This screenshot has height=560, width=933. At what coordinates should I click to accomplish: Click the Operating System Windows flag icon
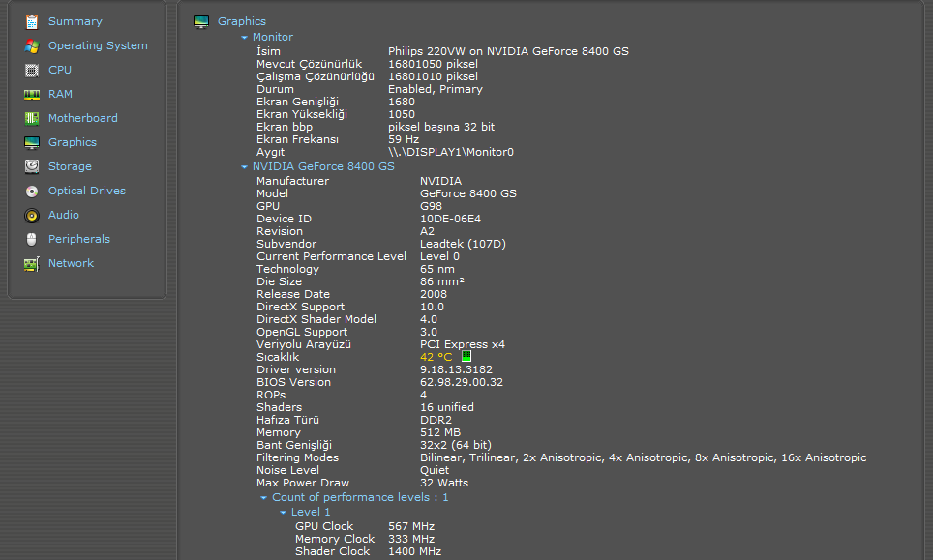point(32,45)
